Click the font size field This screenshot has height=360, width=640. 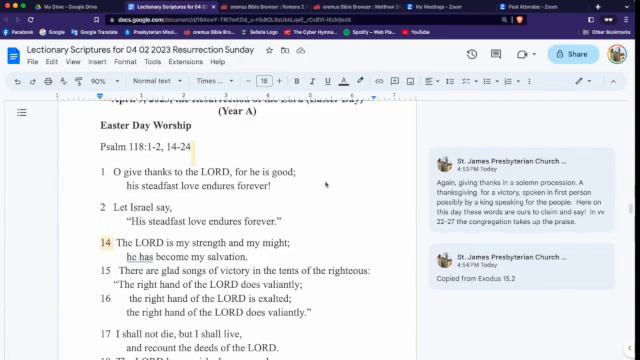[x=264, y=81]
